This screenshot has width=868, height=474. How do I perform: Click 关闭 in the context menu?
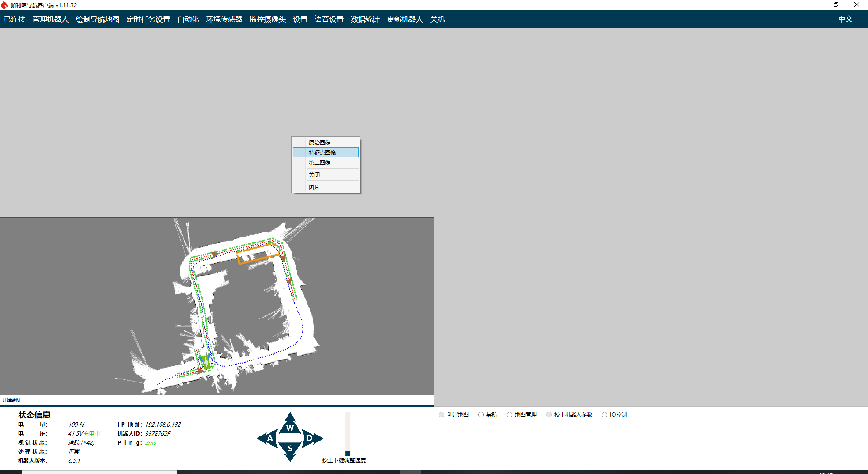[x=314, y=175]
